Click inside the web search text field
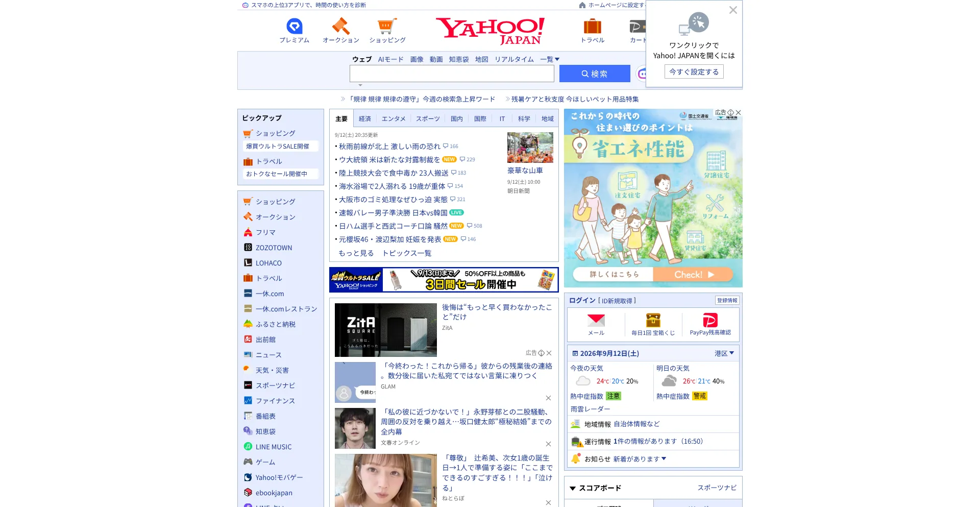Viewport: 980px width, 507px height. (452, 74)
